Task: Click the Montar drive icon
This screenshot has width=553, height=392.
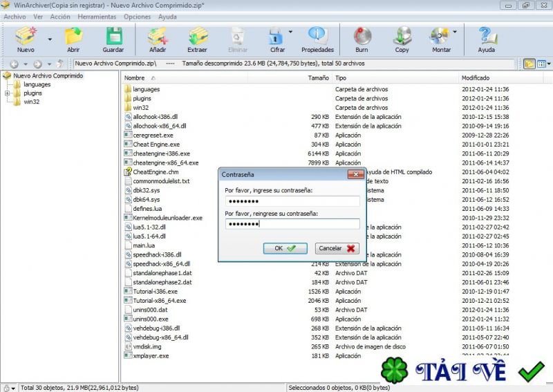Action: pyautogui.click(x=440, y=36)
